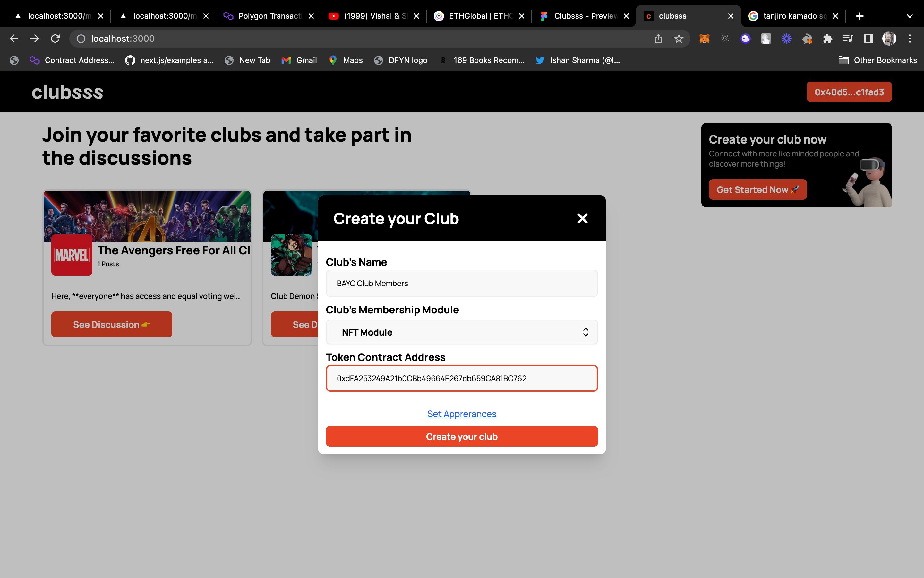The image size is (924, 578).
Task: Click the Avengers banner image
Action: [x=147, y=216]
